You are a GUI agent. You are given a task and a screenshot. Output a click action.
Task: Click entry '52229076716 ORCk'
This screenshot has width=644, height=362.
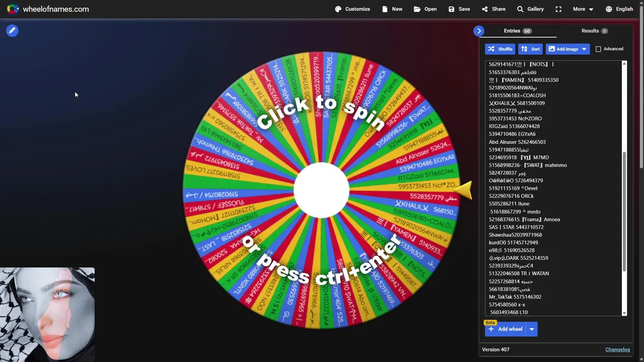(511, 196)
